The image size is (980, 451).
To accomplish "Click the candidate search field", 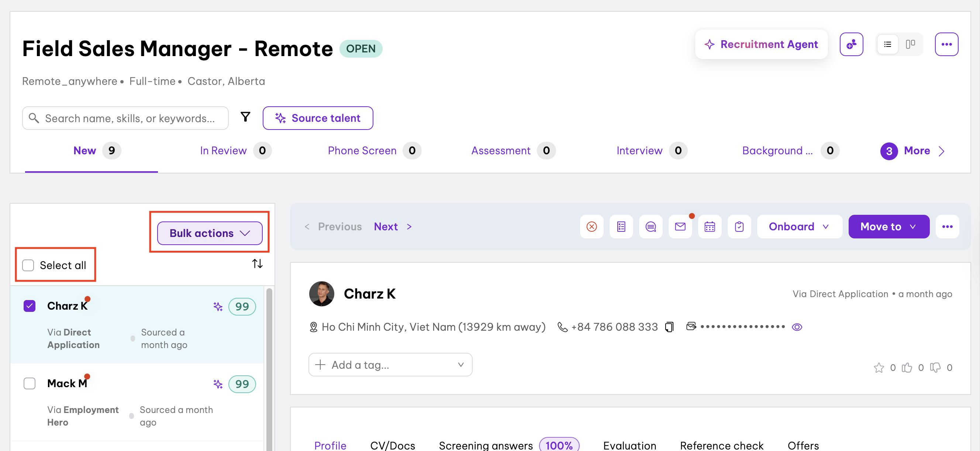I will (130, 118).
